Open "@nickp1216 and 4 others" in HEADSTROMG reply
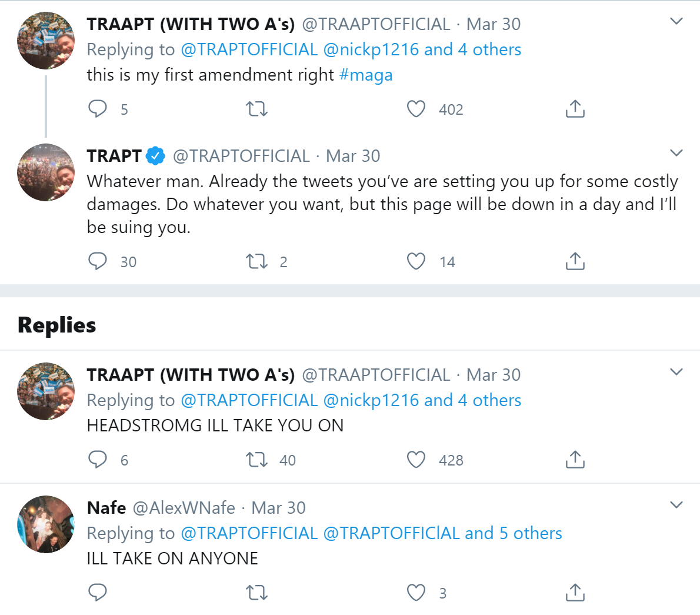This screenshot has width=700, height=615. [x=422, y=400]
